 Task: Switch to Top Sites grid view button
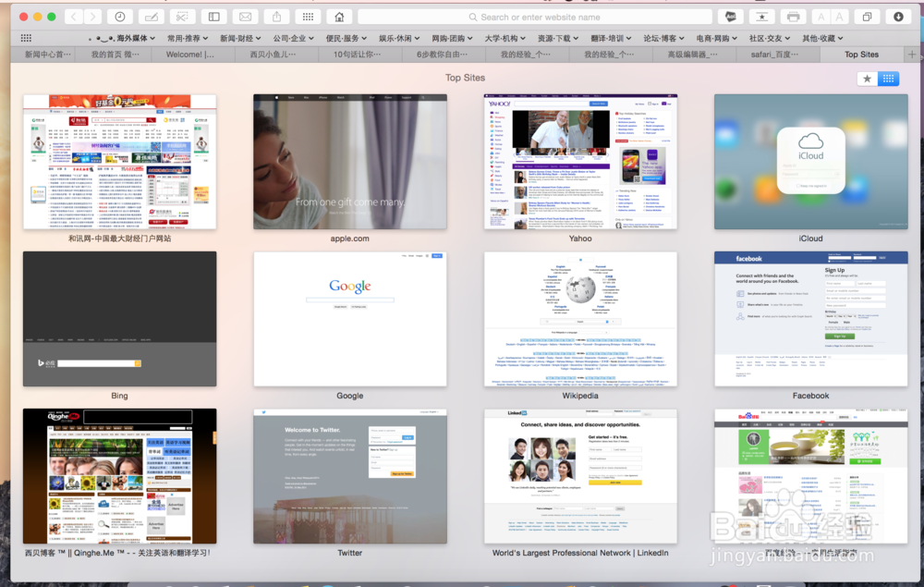pyautogui.click(x=888, y=79)
